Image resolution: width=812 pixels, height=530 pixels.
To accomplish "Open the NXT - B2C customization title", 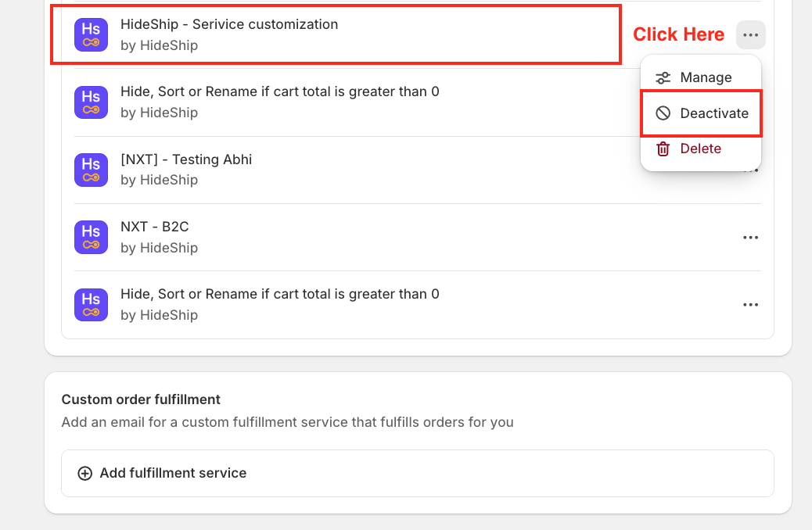I will point(155,227).
